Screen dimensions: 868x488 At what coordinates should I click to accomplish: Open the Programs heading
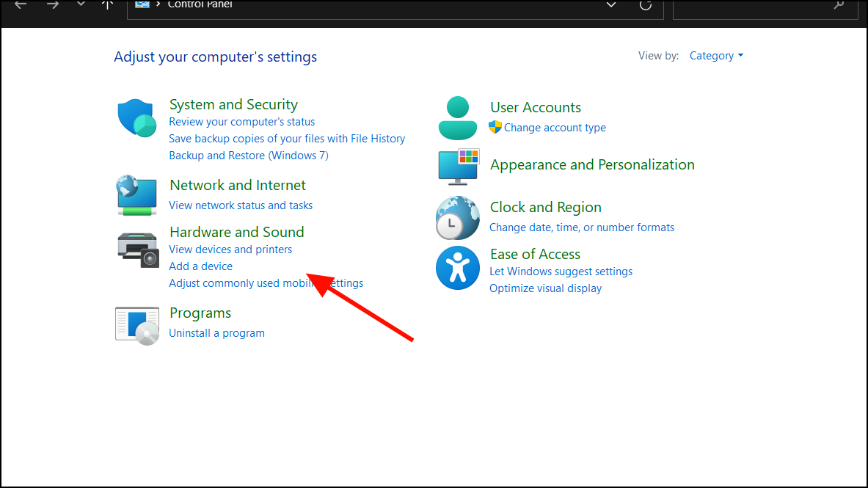coord(200,313)
